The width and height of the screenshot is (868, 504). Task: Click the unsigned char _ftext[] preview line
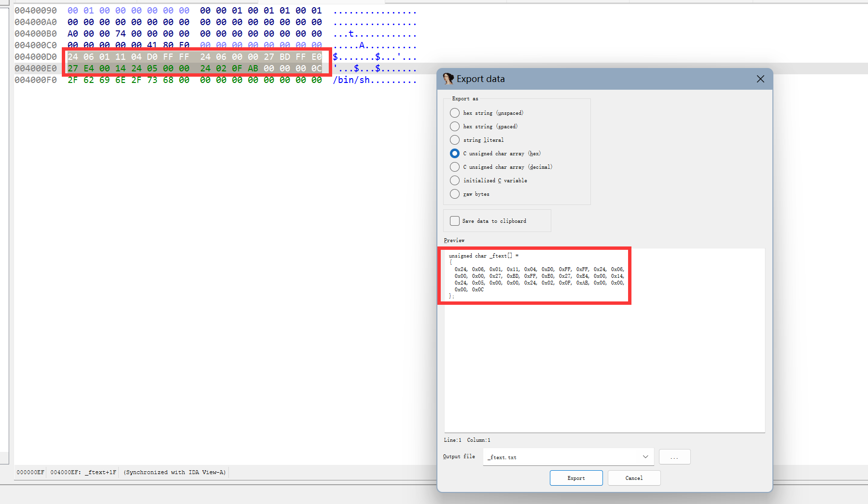click(x=484, y=256)
